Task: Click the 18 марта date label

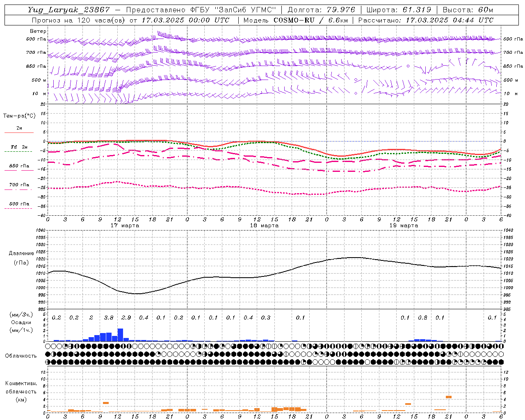Action: 264,226
